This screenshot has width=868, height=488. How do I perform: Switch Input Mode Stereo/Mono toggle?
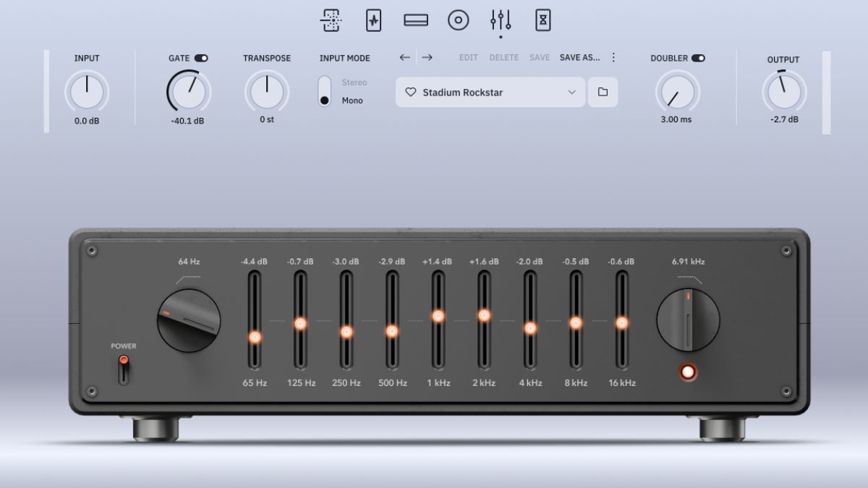point(325,91)
